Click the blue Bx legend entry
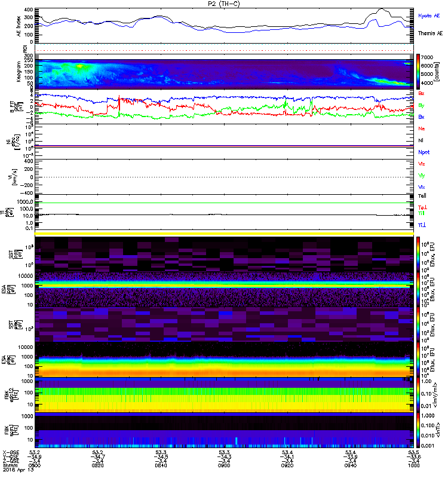The width and height of the screenshot is (448, 478). pyautogui.click(x=421, y=117)
